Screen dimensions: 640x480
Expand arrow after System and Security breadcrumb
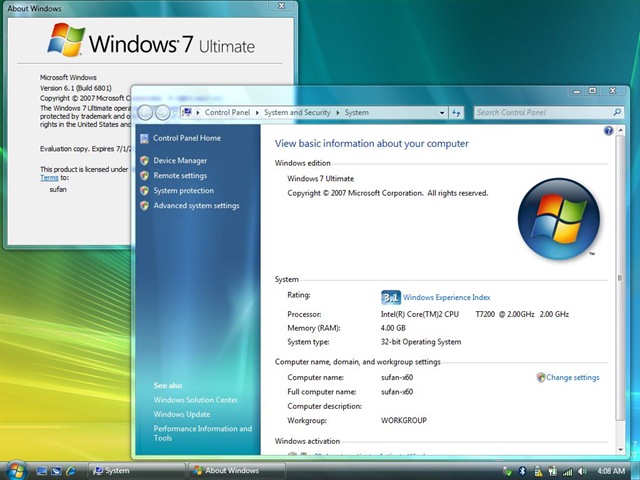coord(338,113)
